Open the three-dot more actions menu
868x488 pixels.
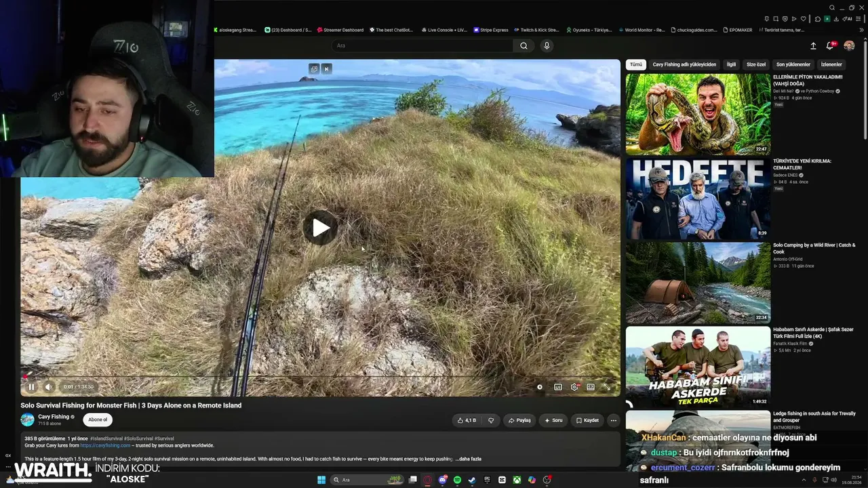pyautogui.click(x=614, y=420)
